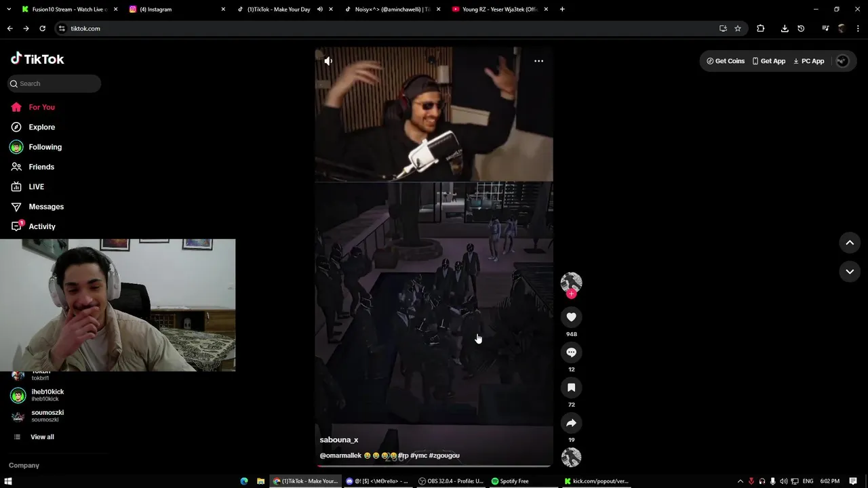
Task: Click the Get App button
Action: tap(768, 61)
